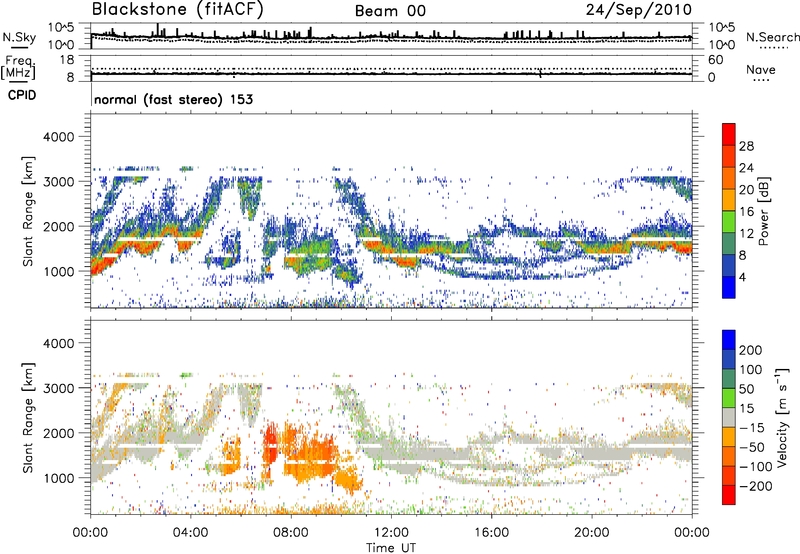This screenshot has height=554, width=800.
Task: Click the 12:00 time axis tick label
Action: (391, 533)
